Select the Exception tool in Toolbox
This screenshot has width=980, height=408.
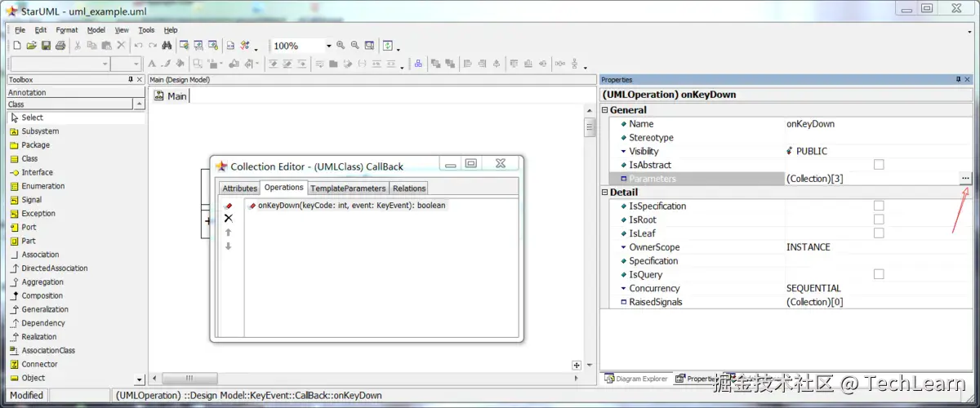[38, 214]
